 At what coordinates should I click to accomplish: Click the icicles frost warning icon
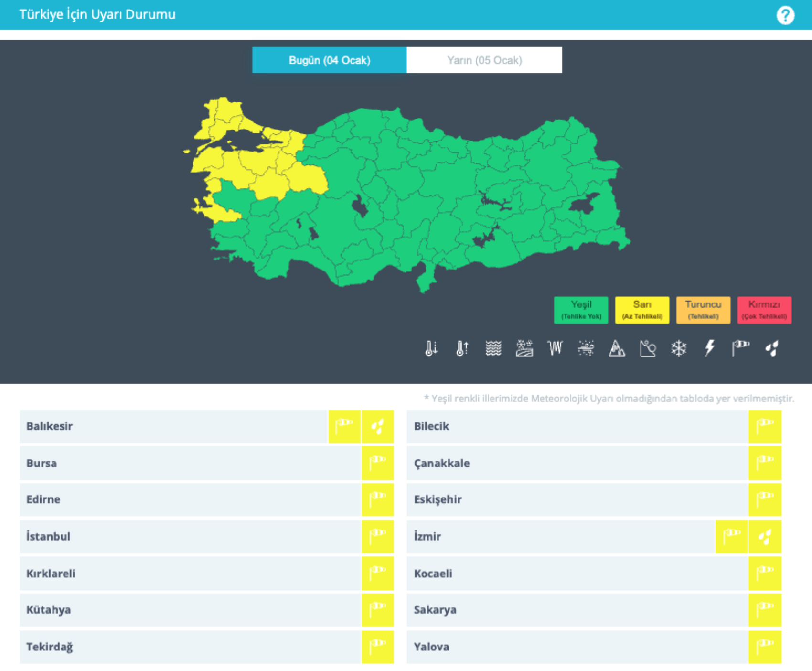[555, 348]
